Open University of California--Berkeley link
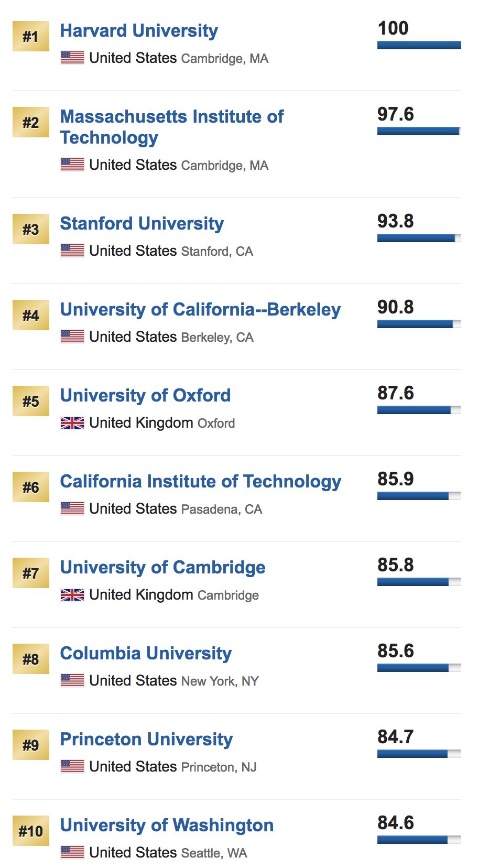Image resolution: width=478 pixels, height=868 pixels. (x=200, y=310)
